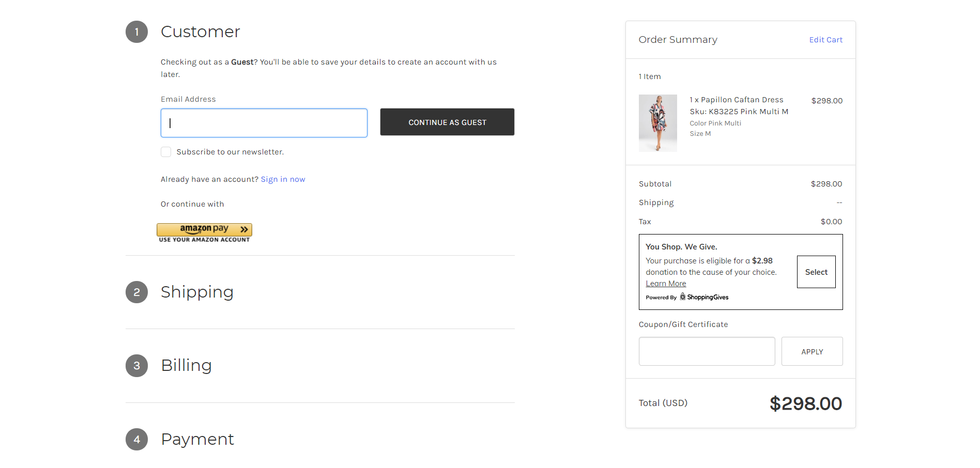This screenshot has height=468, width=980.
Task: Click the Sign in now link
Action: click(283, 179)
